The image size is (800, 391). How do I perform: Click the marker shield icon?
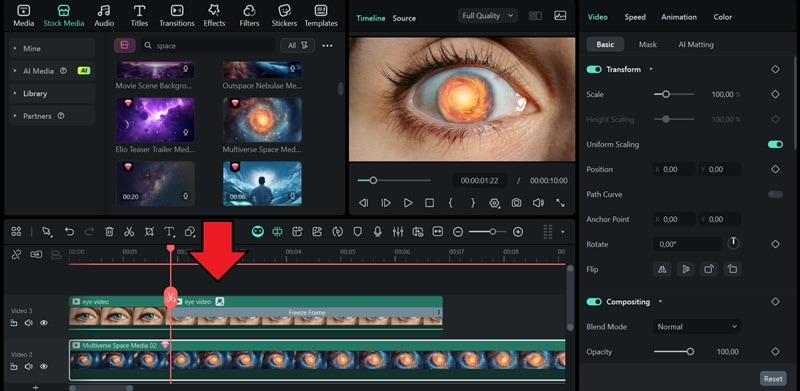358,232
